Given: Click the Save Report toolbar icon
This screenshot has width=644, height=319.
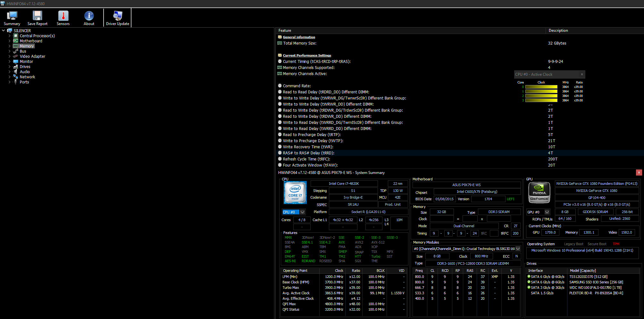Looking at the screenshot, I should click(x=38, y=16).
